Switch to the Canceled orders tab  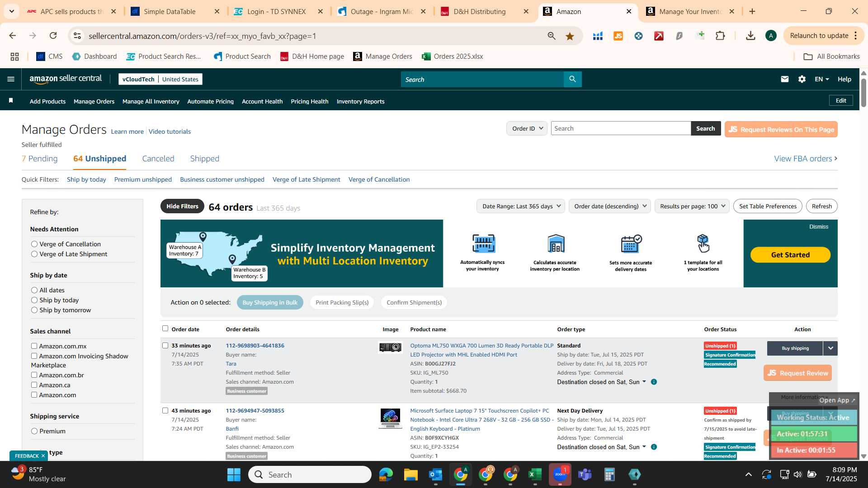pos(158,159)
